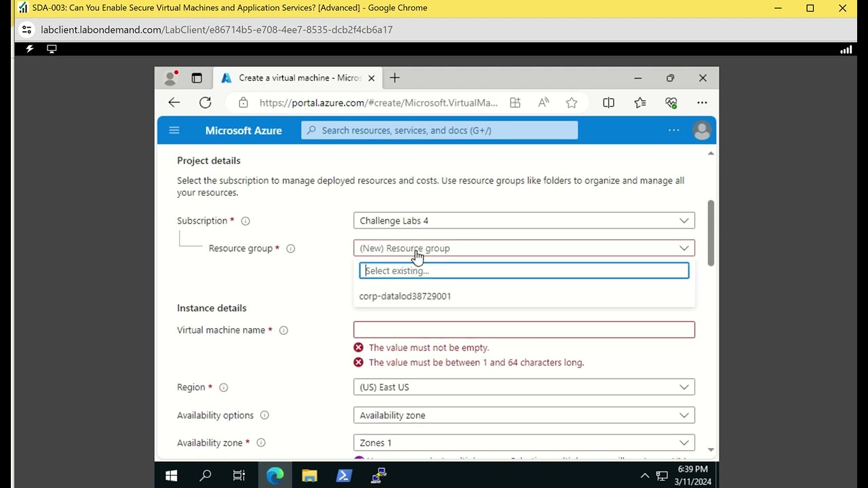Refresh the Azure portal page

point(205,102)
